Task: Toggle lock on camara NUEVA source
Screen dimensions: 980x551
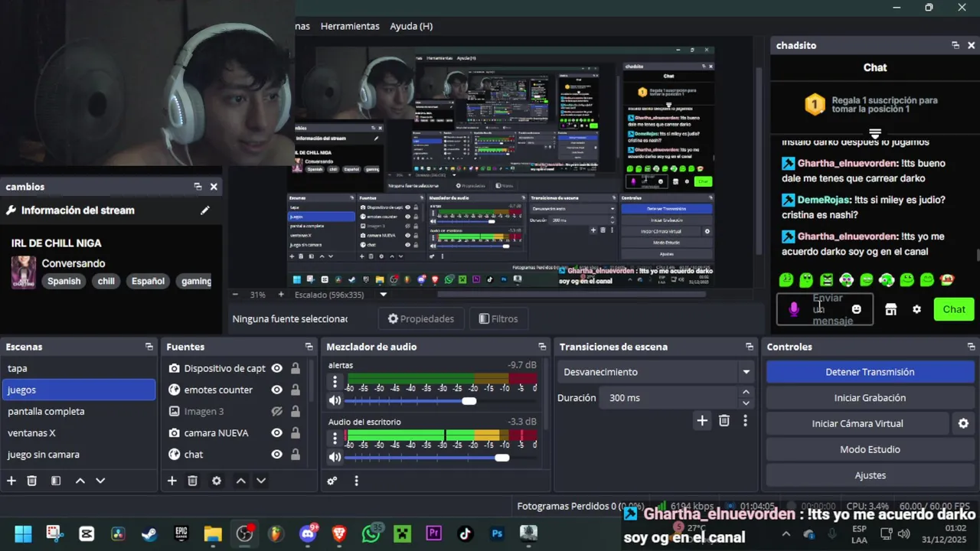Action: pos(296,432)
